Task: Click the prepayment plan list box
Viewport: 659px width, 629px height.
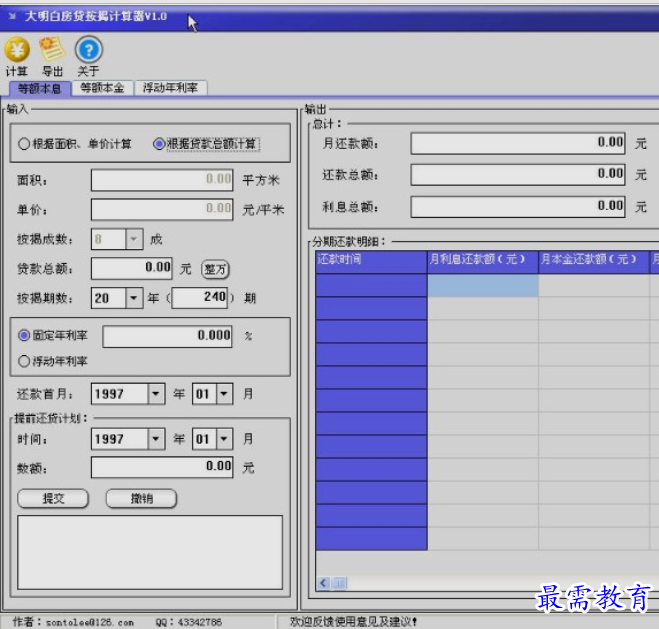Action: coord(150,553)
